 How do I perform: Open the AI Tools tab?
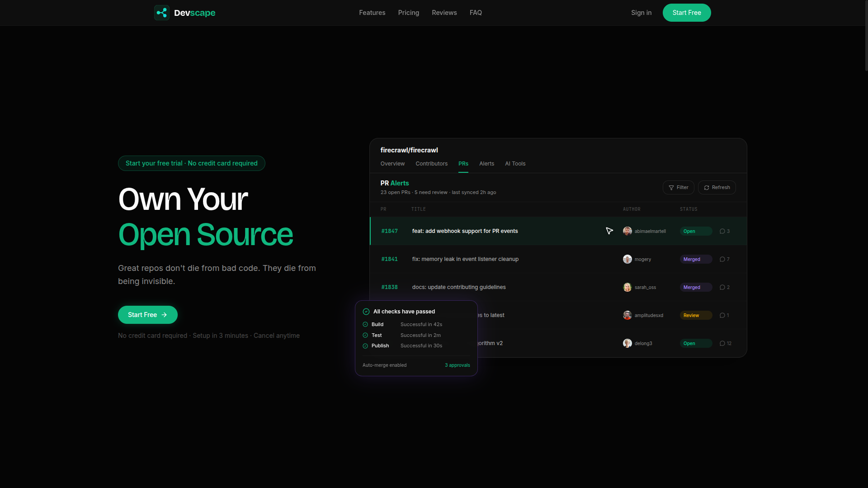(x=515, y=164)
